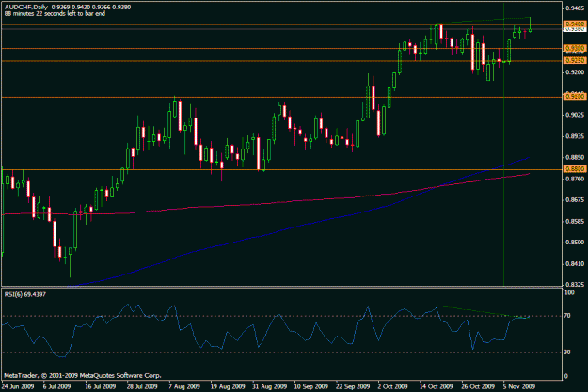The width and height of the screenshot is (588, 392).
Task: Click the 19 Aug 2009 date label
Action: pos(228,386)
